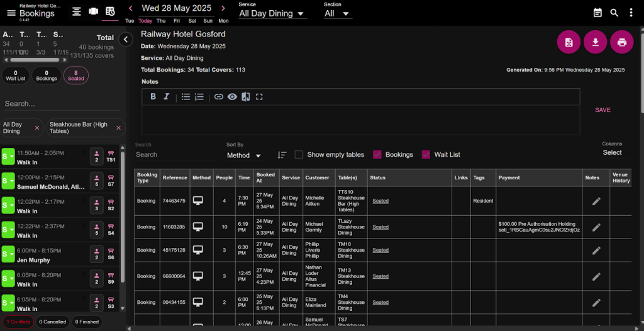This screenshot has width=644, height=331.
Task: Check Show empty tables
Action: tap(299, 155)
